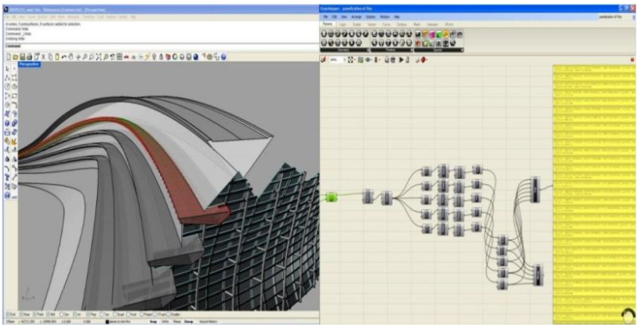Click the red sketch icon on Grasshopper toolbar
Viewport: 644px width, 334px height.
tap(424, 60)
